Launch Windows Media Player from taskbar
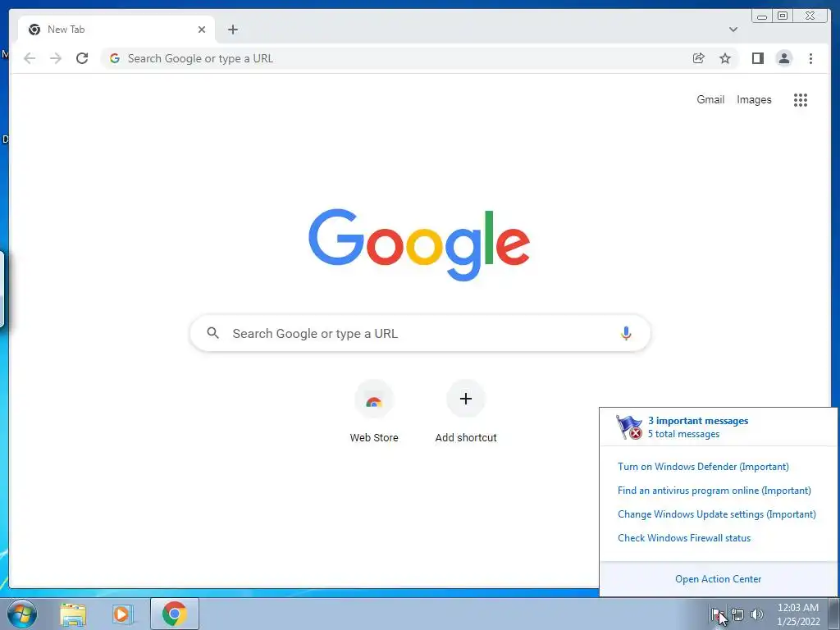Screen dimensions: 840x630 pyautogui.click(x=122, y=614)
